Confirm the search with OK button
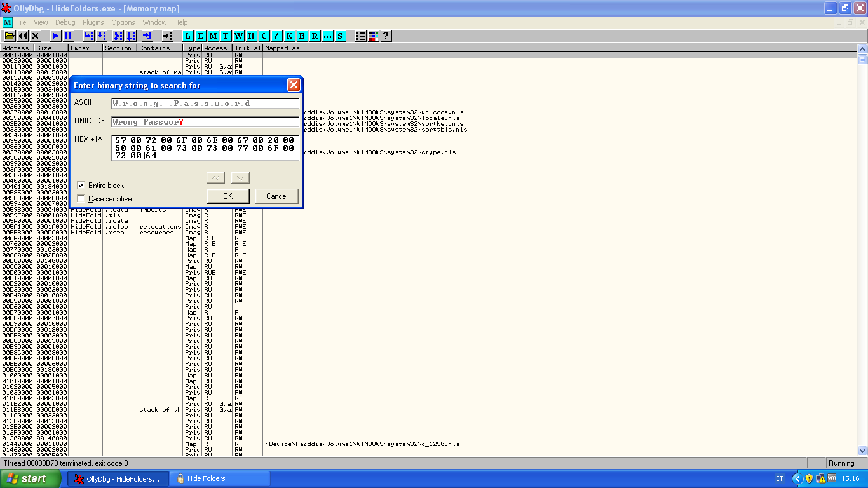 (x=227, y=196)
